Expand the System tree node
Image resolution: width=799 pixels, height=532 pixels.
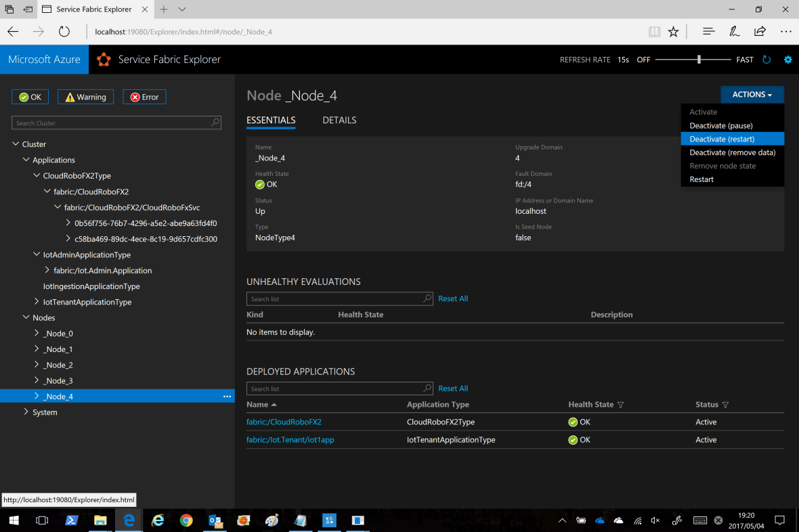(26, 412)
